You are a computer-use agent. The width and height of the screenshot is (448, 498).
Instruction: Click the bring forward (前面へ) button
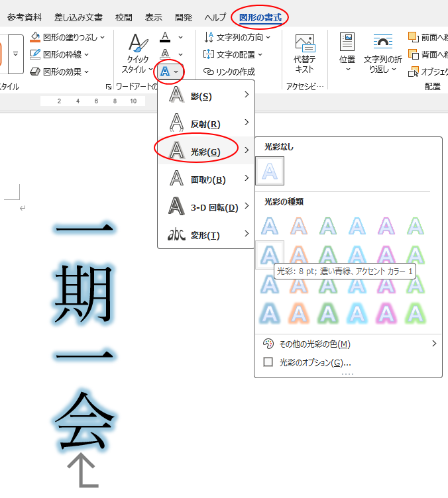point(428,37)
